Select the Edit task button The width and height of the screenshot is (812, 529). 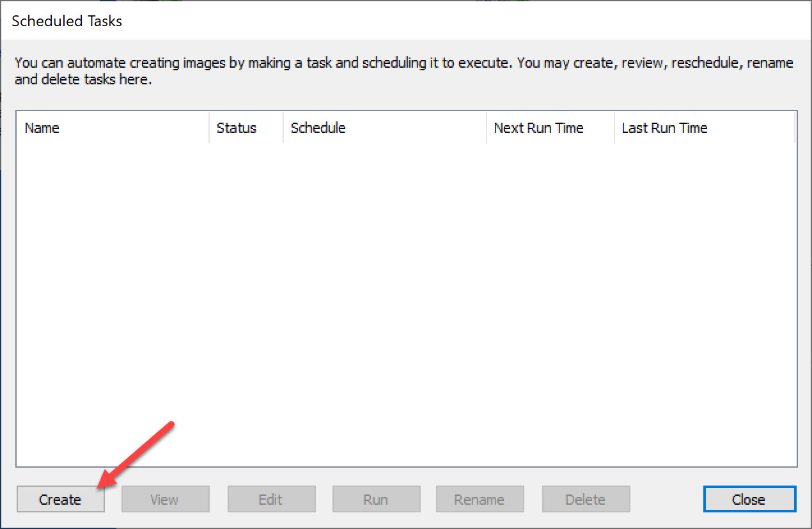pos(270,500)
